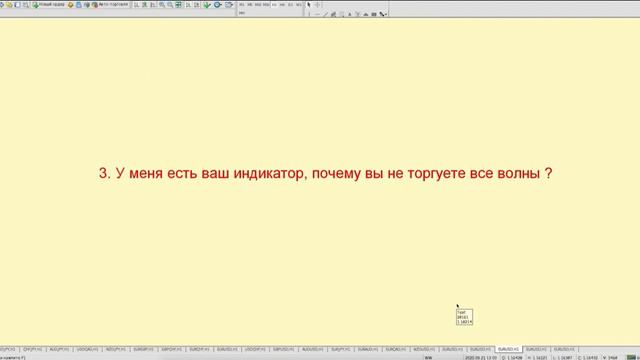This screenshot has width=640, height=360.
Task: Click status bar volume value V: 3464
Action: pyautogui.click(x=610, y=358)
